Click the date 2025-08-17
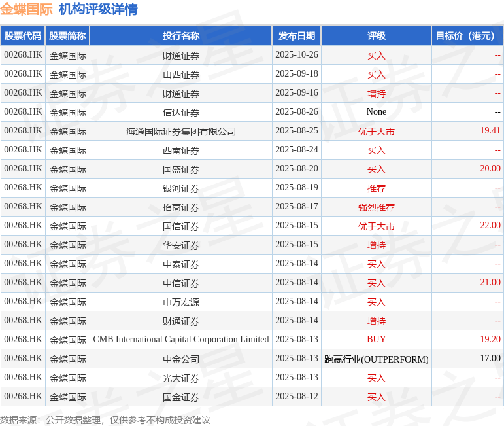Image resolution: width=504 pixels, height=426 pixels. pos(297,207)
